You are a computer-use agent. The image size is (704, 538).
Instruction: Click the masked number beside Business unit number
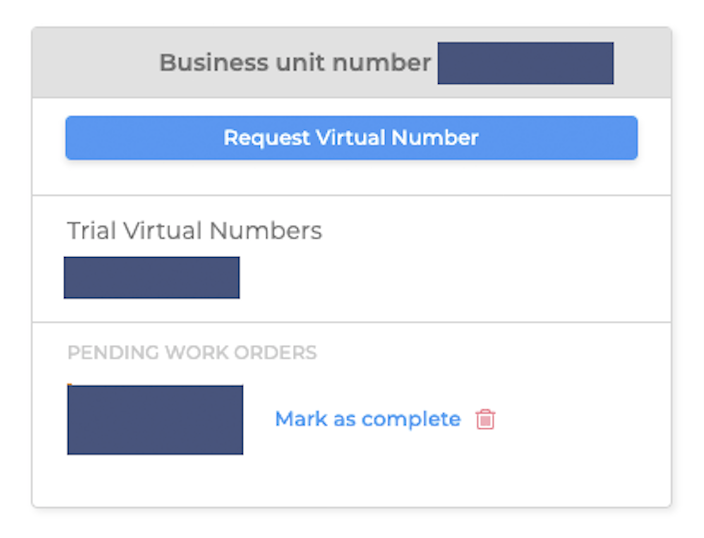coord(525,63)
